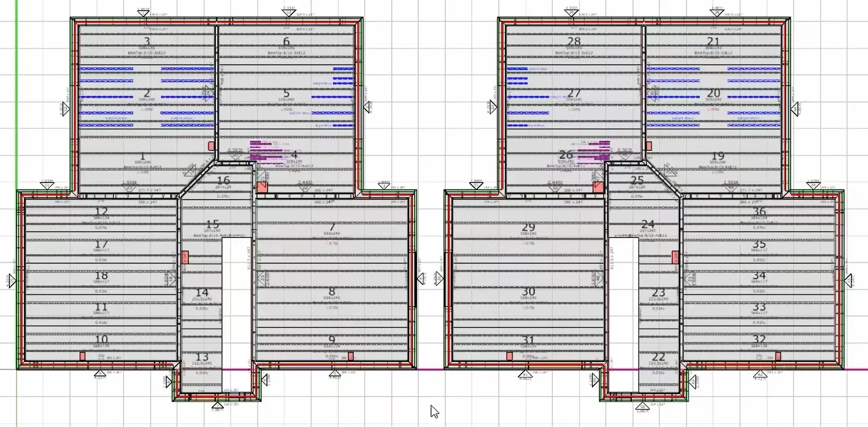Select slab panel number 35

(759, 244)
